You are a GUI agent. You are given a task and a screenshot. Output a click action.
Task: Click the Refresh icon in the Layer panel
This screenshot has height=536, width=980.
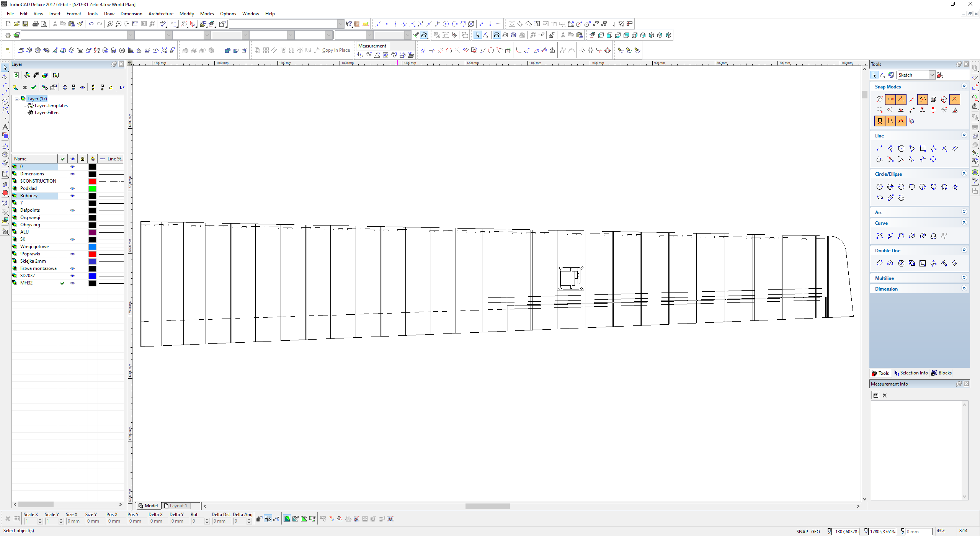[x=16, y=75]
